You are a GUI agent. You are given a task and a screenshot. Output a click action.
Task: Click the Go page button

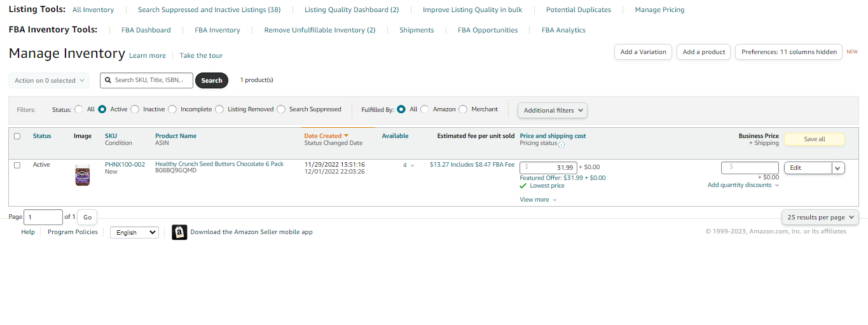click(x=87, y=217)
